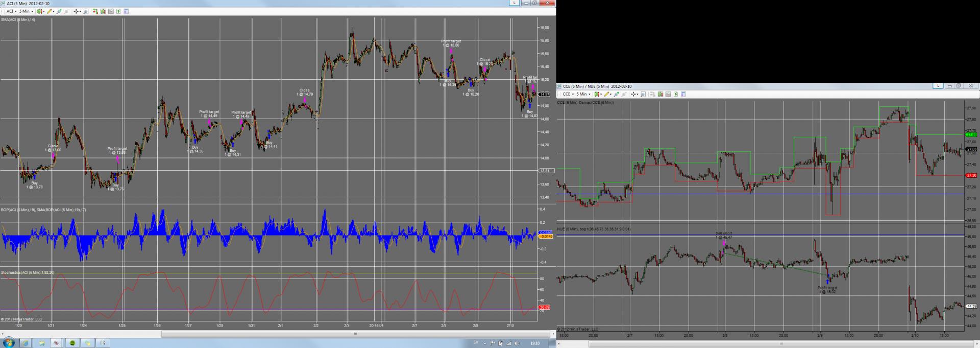This screenshot has height=348, width=980.
Task: Click the ACI chart horizontal scrollbar thumb
Action: (355, 334)
